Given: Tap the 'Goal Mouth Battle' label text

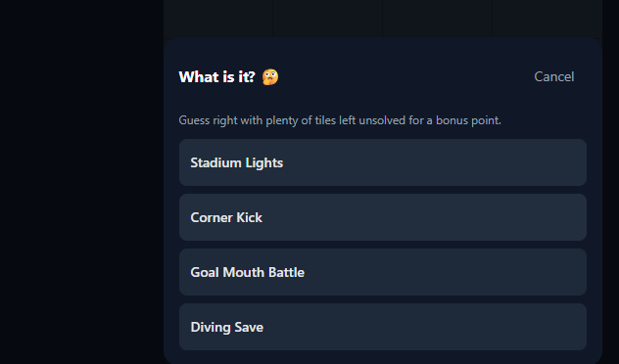Looking at the screenshot, I should [247, 272].
